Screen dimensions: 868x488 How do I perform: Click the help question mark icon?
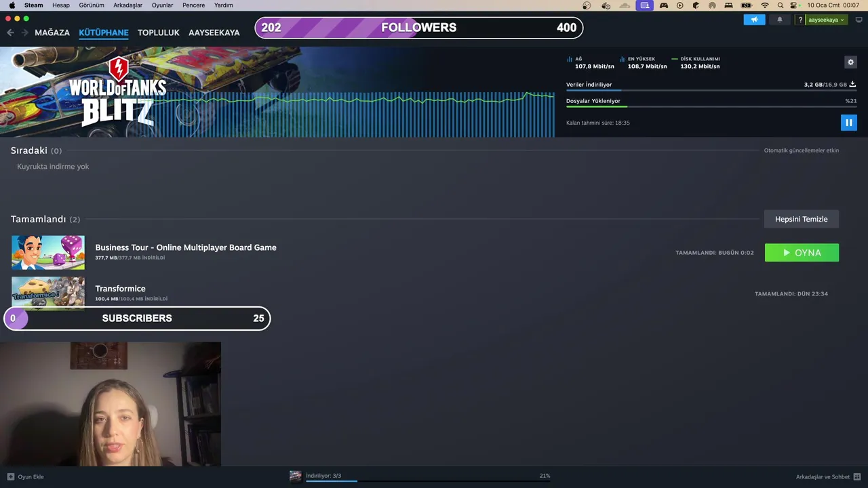coord(800,20)
